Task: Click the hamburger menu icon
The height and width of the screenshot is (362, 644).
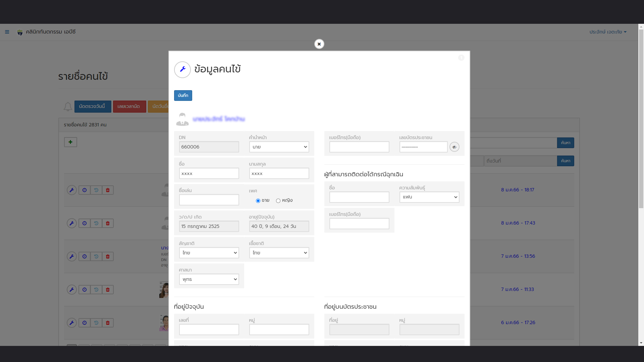Action: pyautogui.click(x=7, y=32)
